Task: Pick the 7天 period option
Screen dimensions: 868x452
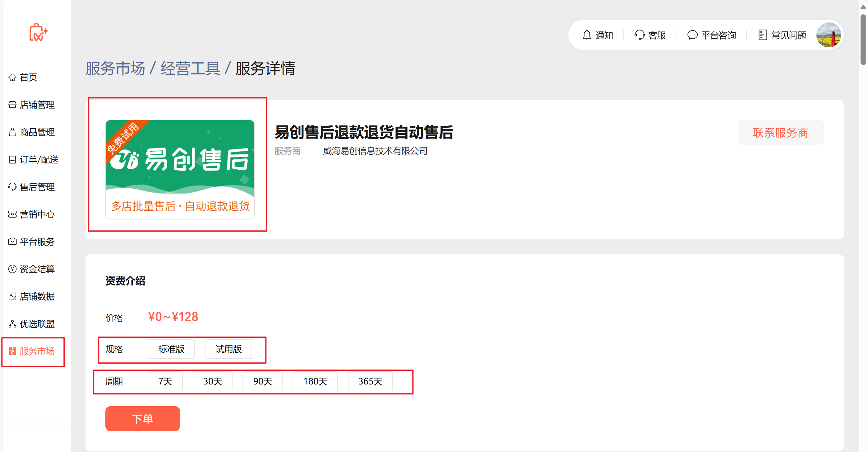Action: pyautogui.click(x=165, y=382)
